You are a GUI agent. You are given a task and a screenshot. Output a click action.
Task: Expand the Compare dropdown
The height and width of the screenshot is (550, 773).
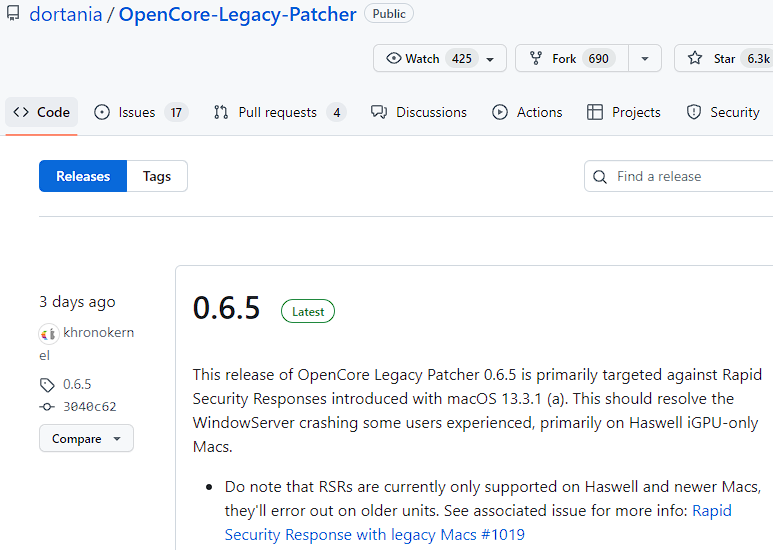86,439
